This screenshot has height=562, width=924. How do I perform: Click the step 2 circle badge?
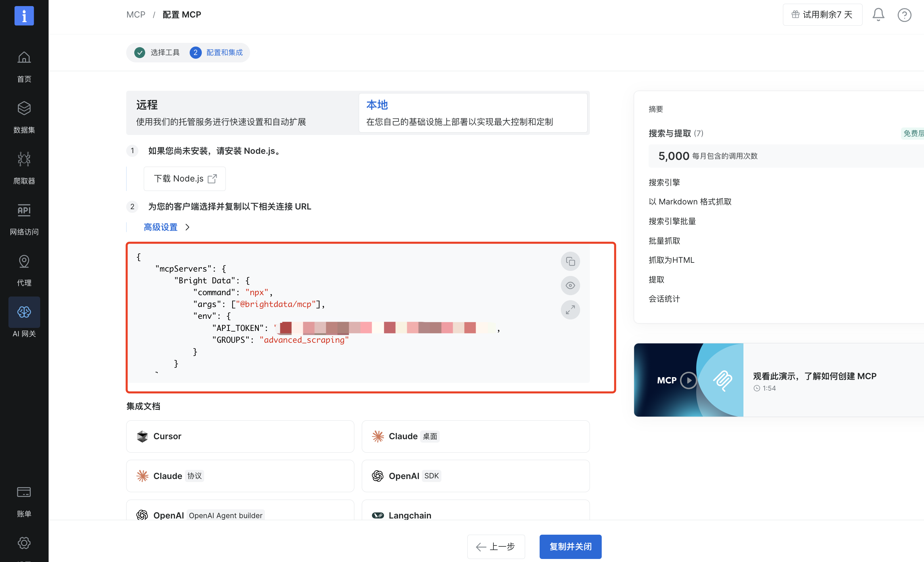pos(195,53)
